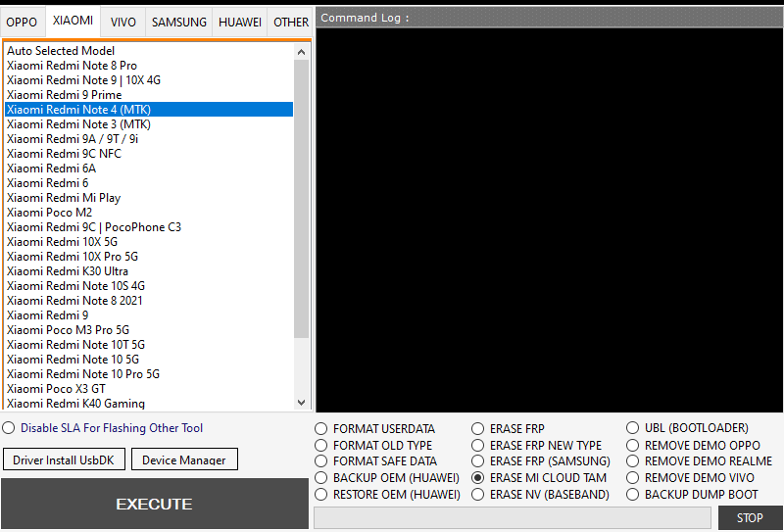Screen dimensions: 784x532
Task: Open the SAMSUNG tab
Action: coord(179,22)
